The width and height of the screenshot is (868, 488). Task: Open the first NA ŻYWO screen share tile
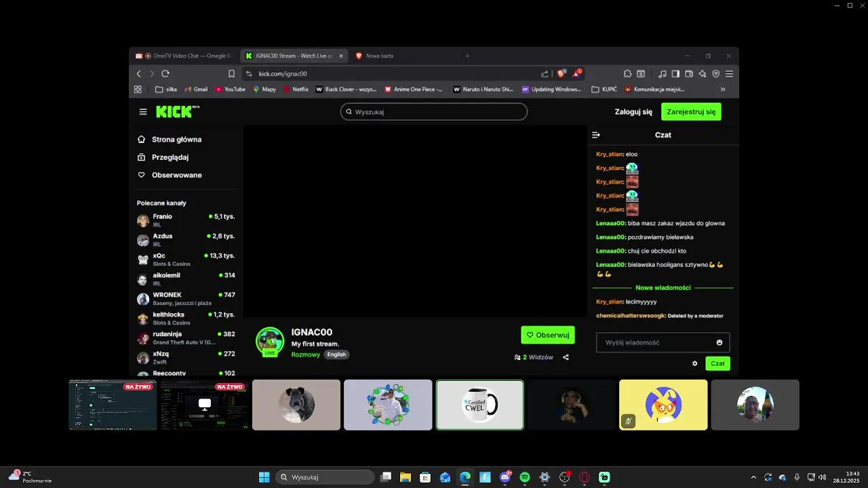click(x=113, y=405)
